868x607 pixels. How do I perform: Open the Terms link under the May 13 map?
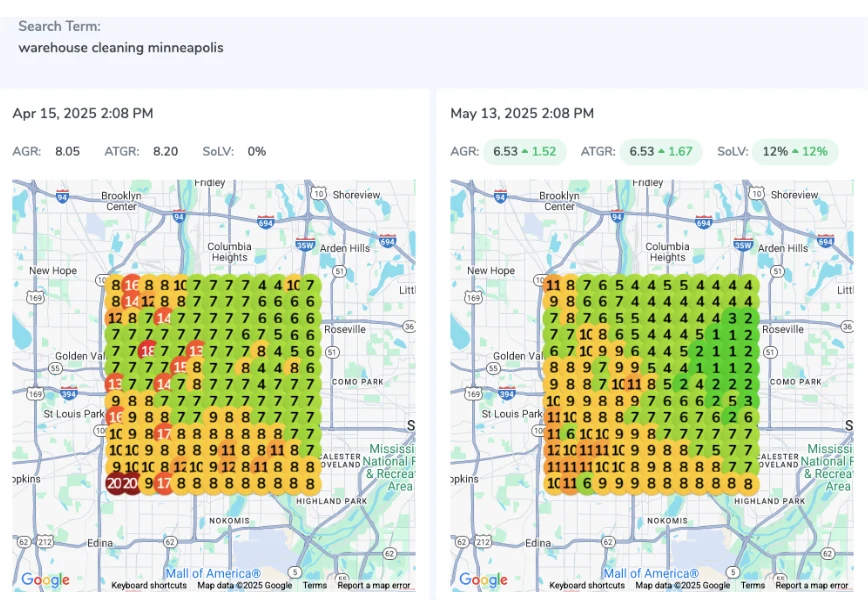[753, 586]
